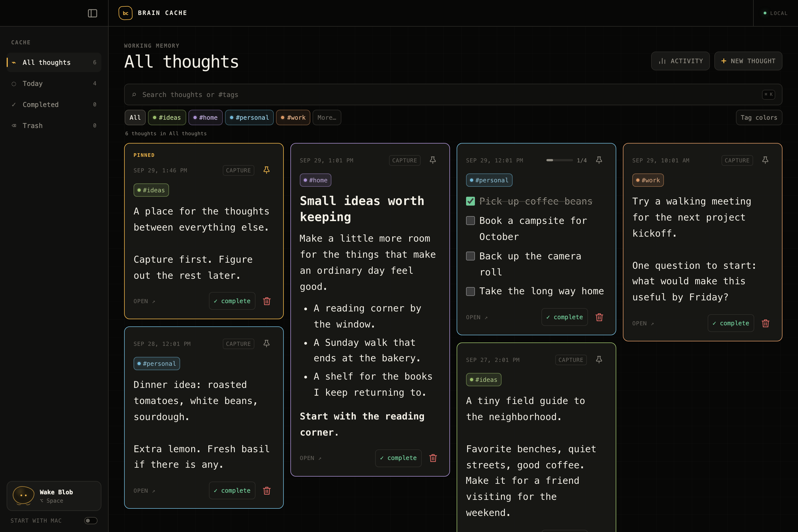Image resolution: width=798 pixels, height=532 pixels.
Task: Enable the Start with Mac toggle
Action: (x=91, y=520)
